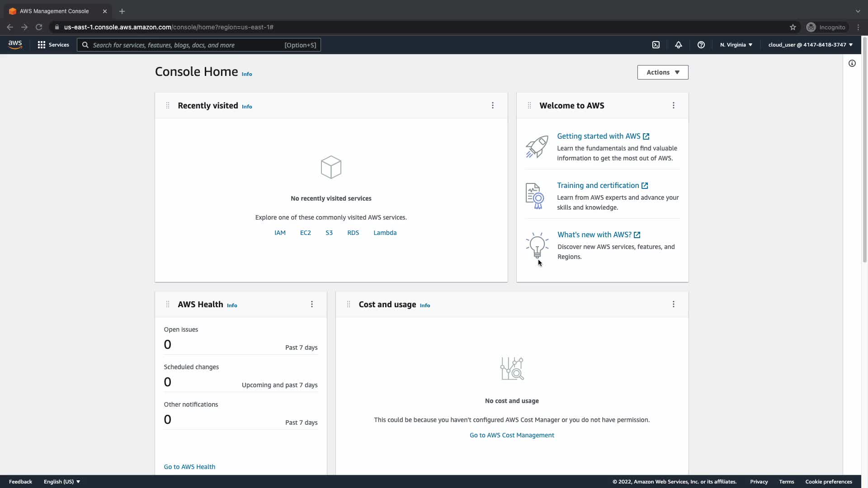
Task: Expand the N. Virginia region dropdown
Action: click(x=736, y=45)
